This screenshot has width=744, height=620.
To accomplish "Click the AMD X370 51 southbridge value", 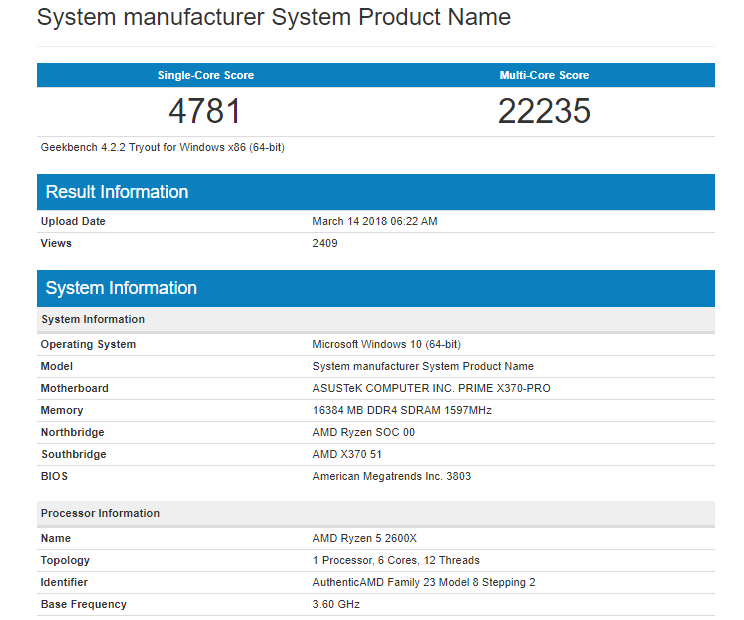I will (x=347, y=454).
